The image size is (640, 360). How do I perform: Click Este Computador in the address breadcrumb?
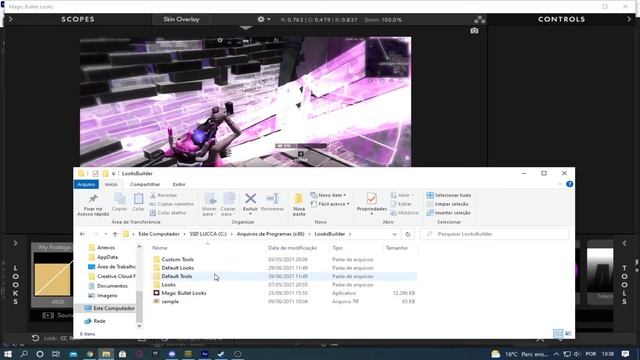pyautogui.click(x=159, y=234)
